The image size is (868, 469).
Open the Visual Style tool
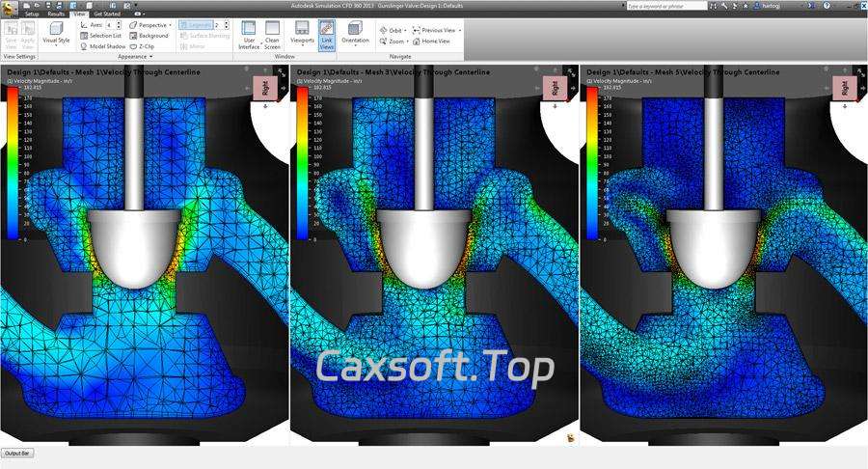tap(57, 35)
